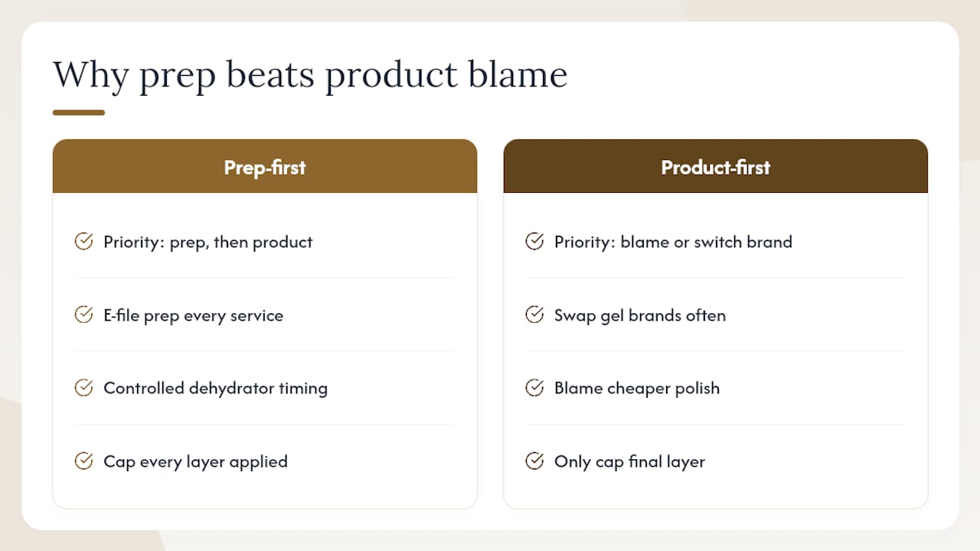980x551 pixels.
Task: Select text 'Priority: prep, then product'
Action: [x=208, y=242]
